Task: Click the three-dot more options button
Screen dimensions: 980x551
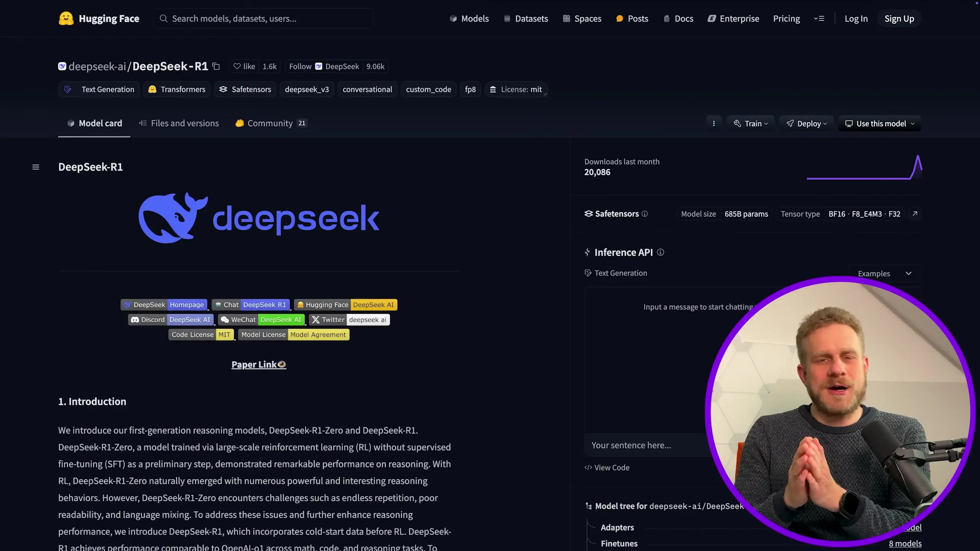Action: click(x=714, y=124)
